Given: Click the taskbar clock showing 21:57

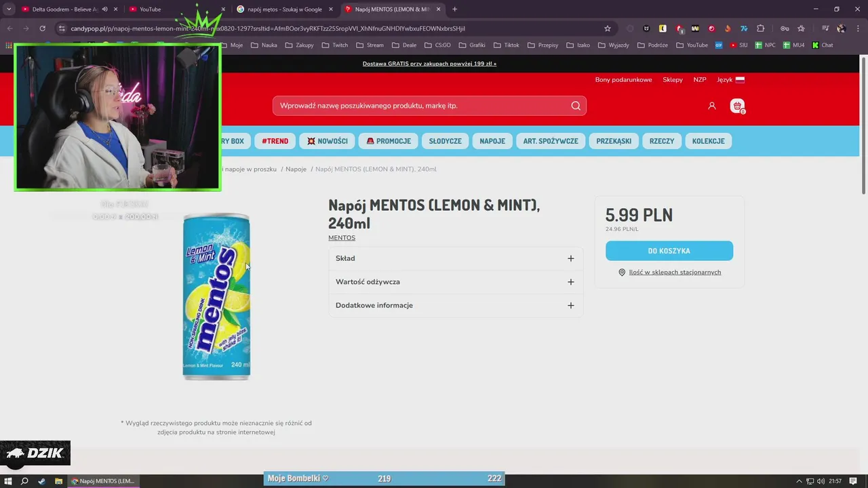Looking at the screenshot, I should [835, 481].
